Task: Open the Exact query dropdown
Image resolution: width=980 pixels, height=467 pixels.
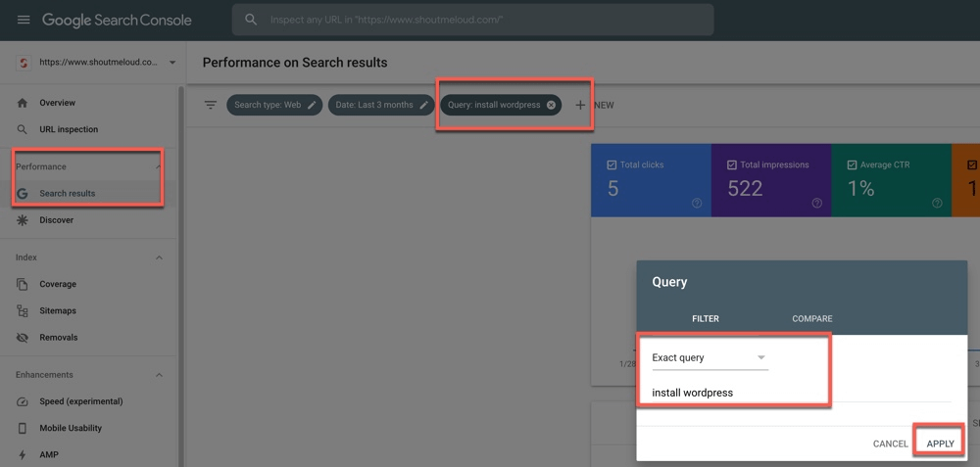Action: [x=710, y=357]
